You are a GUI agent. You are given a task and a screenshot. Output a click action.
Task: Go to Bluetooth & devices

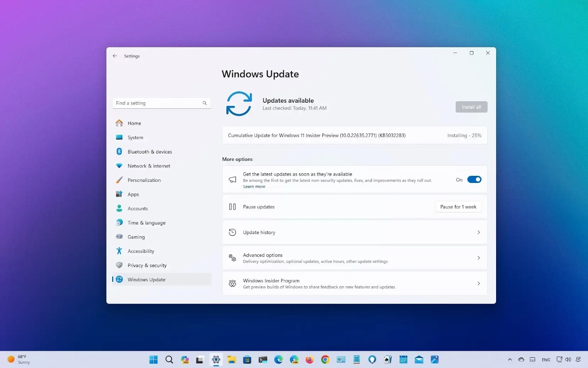click(162, 152)
